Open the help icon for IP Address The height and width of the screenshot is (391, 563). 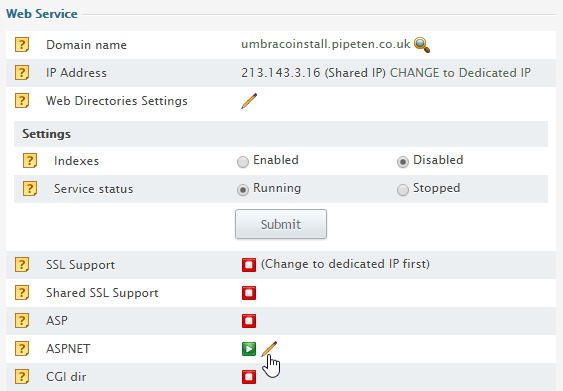[22, 73]
